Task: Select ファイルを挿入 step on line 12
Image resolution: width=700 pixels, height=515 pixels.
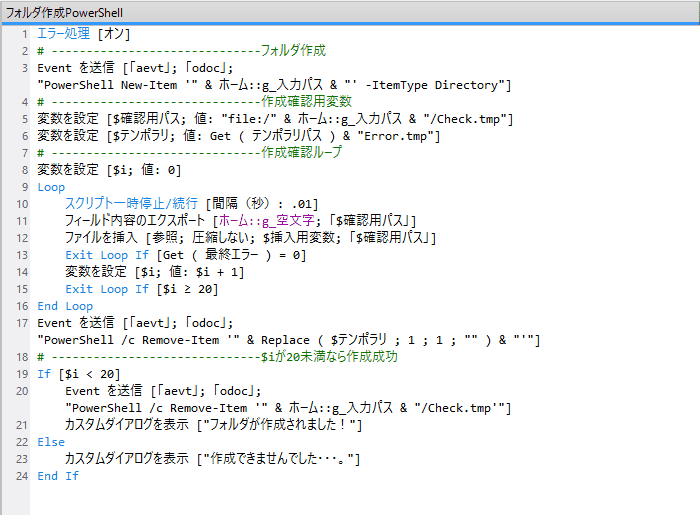Action: click(250, 238)
